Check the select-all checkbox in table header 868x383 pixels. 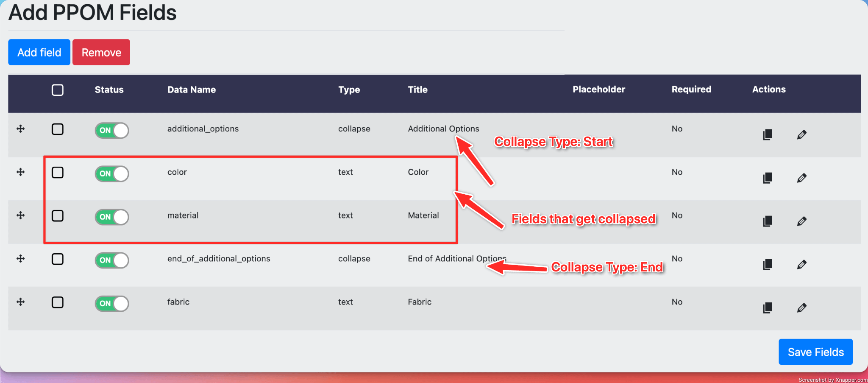(58, 90)
